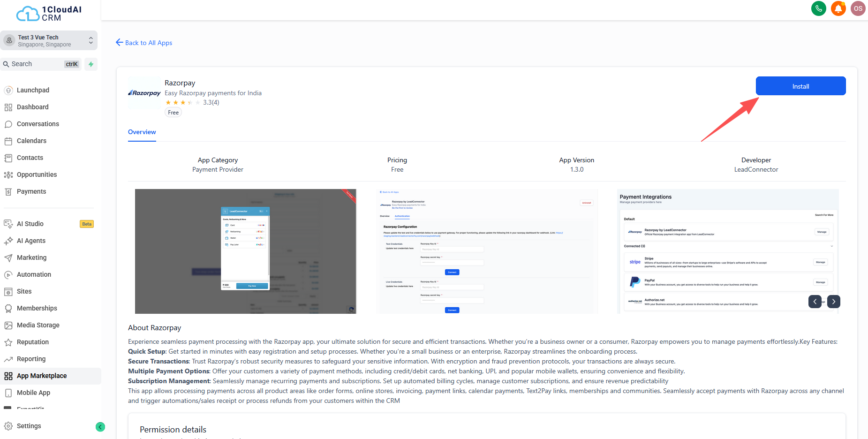Click the 3.3 star rating
The height and width of the screenshot is (439, 868).
[x=192, y=103]
